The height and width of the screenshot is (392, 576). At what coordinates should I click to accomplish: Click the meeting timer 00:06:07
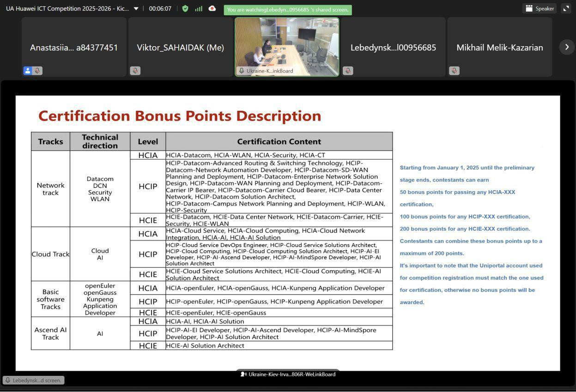pos(160,9)
